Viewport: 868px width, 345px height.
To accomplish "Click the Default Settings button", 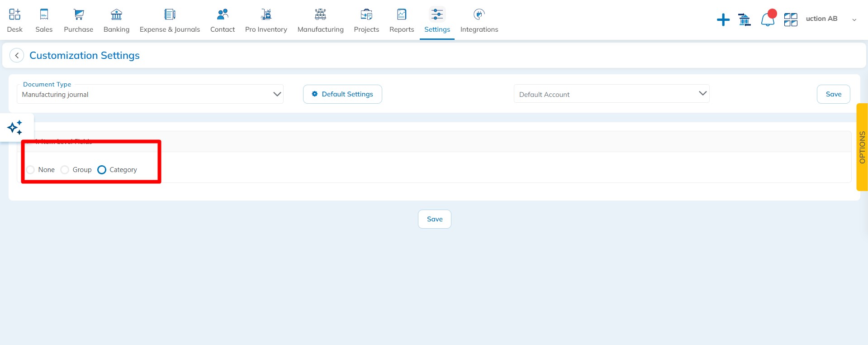I will [342, 94].
